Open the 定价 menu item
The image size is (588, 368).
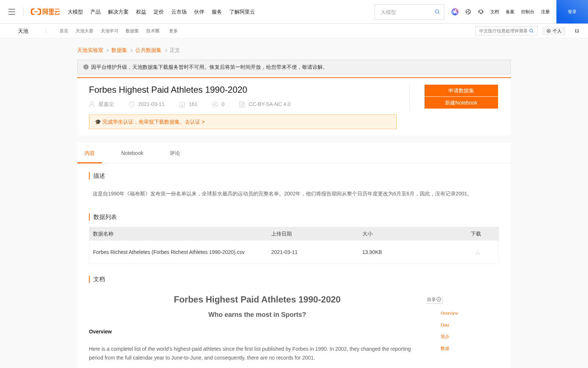[x=159, y=12]
